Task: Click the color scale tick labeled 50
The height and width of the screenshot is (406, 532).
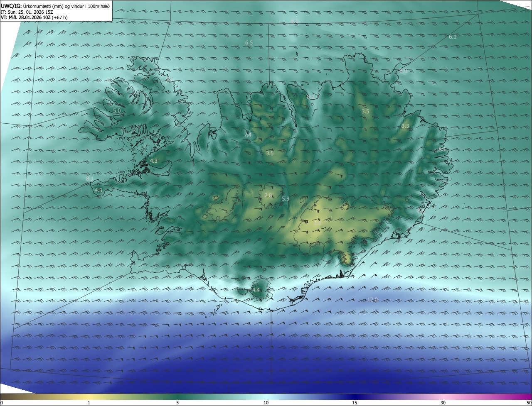Action: point(529,403)
